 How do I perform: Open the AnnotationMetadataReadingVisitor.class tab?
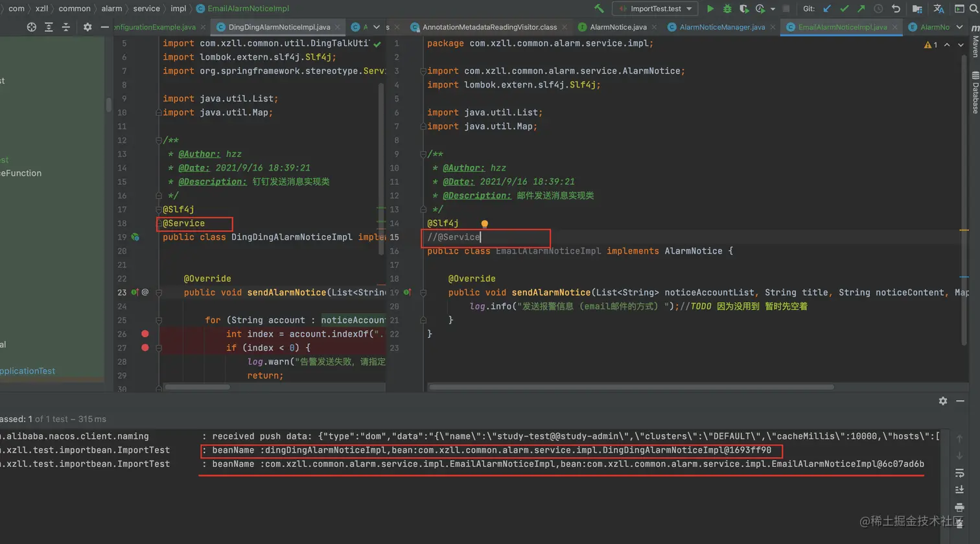(489, 27)
